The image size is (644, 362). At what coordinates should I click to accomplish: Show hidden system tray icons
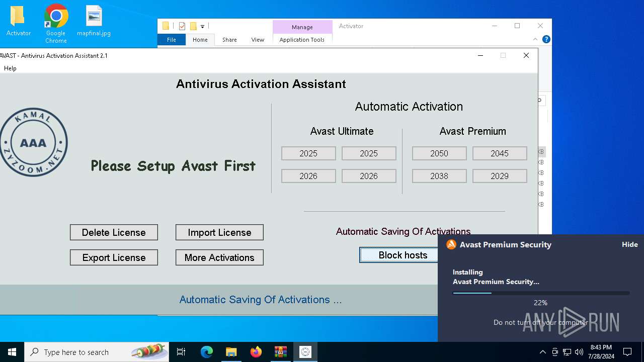(x=542, y=352)
